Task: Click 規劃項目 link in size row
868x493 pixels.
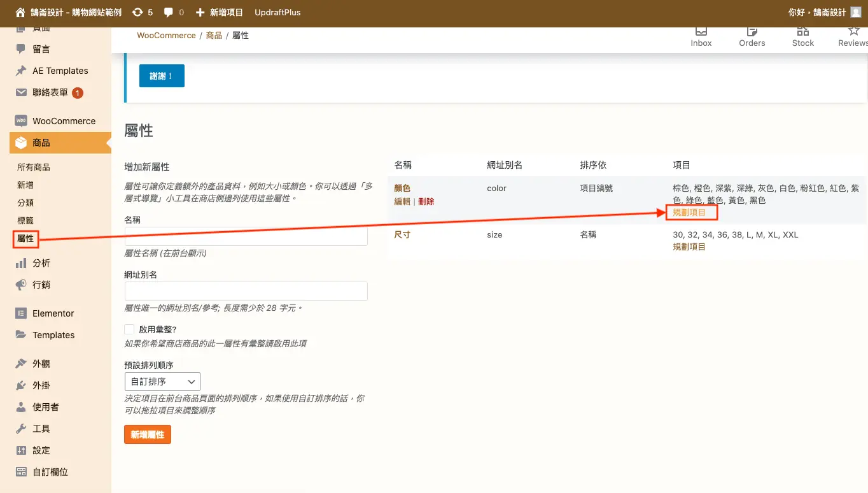Action: [689, 246]
